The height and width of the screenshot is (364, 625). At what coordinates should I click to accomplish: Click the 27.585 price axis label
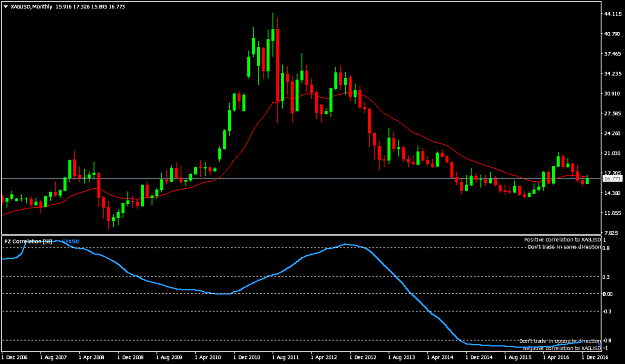[613, 114]
